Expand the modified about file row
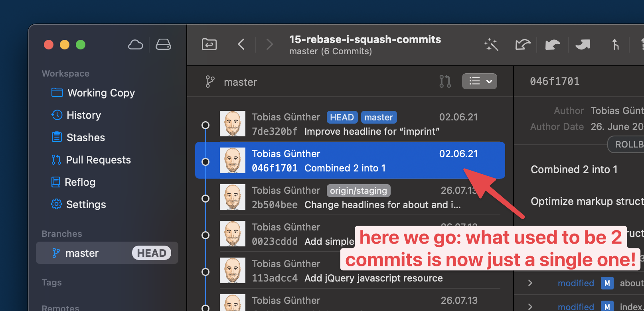 (x=530, y=283)
